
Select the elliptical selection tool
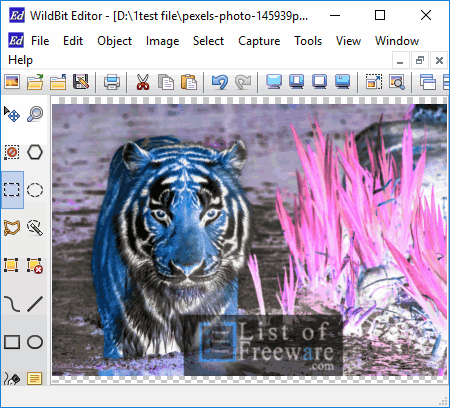coord(35,190)
